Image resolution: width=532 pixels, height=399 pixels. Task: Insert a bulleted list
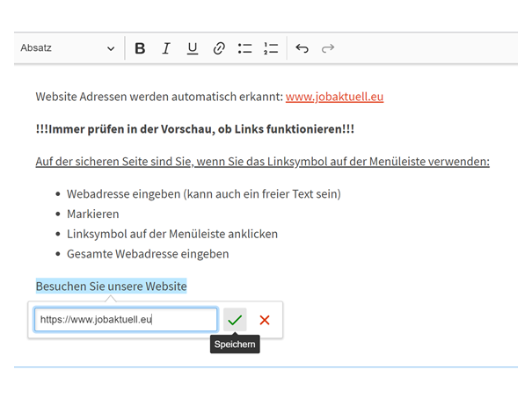[244, 48]
